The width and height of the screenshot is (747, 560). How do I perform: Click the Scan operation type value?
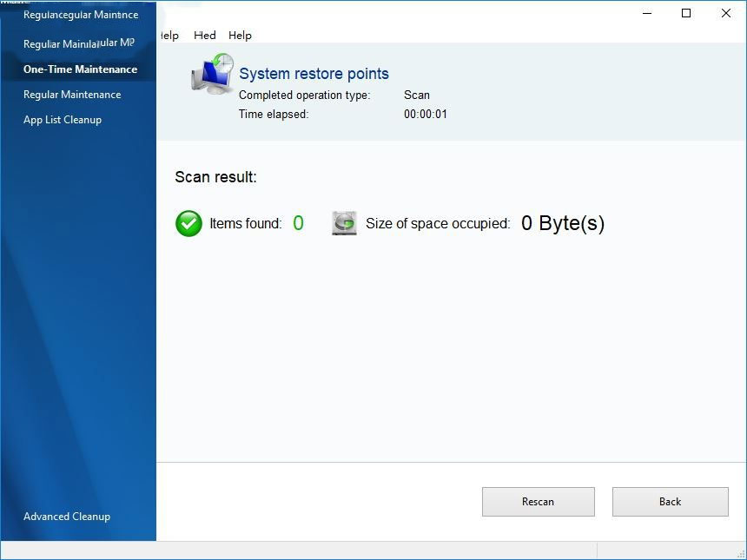click(417, 95)
